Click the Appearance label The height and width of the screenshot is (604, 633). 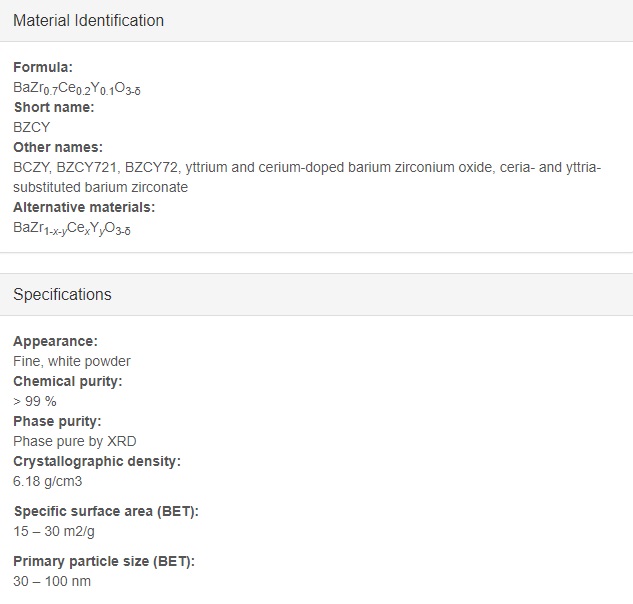click(55, 341)
